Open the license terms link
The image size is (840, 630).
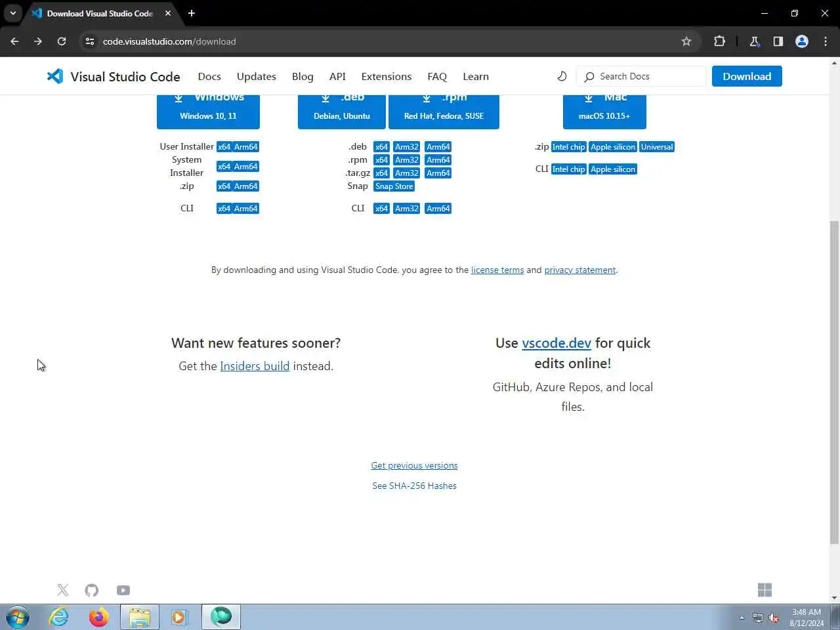point(497,270)
